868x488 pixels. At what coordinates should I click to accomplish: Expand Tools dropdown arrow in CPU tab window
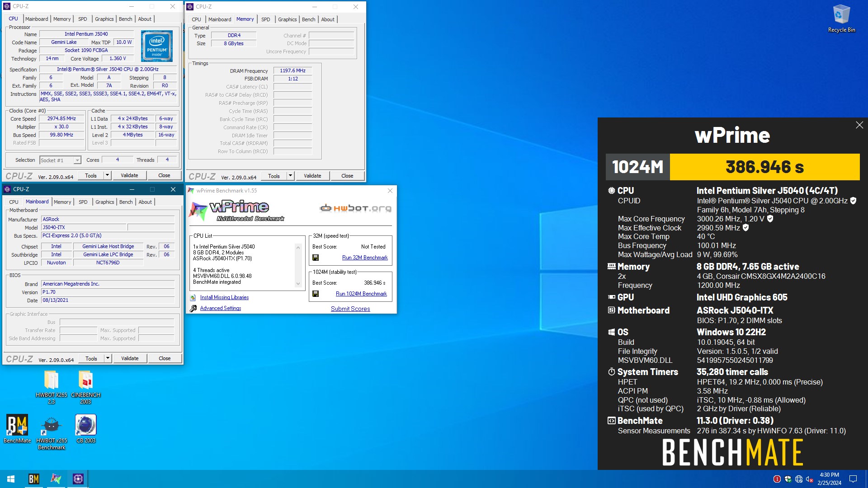pyautogui.click(x=107, y=175)
